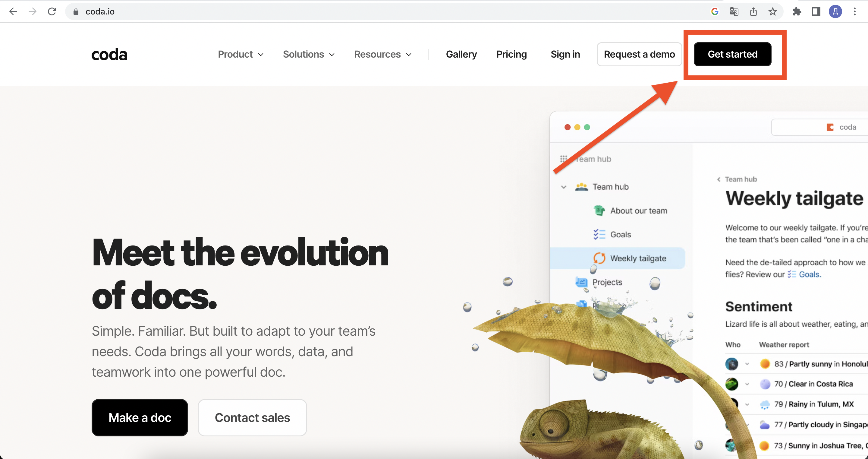Open the Solutions dropdown
The width and height of the screenshot is (868, 459).
[x=309, y=54]
